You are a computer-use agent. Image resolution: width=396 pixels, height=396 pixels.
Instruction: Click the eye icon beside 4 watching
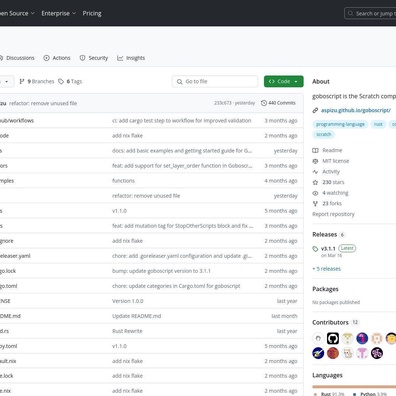[315, 193]
